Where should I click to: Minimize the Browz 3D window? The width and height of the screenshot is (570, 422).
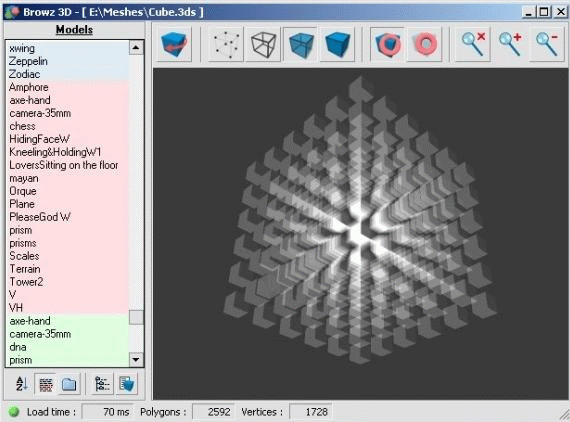[x=529, y=12]
